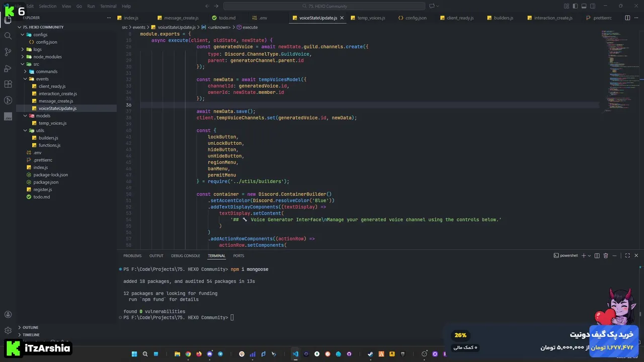The image size is (644, 362).
Task: Open the Source Control view
Action: point(8,52)
